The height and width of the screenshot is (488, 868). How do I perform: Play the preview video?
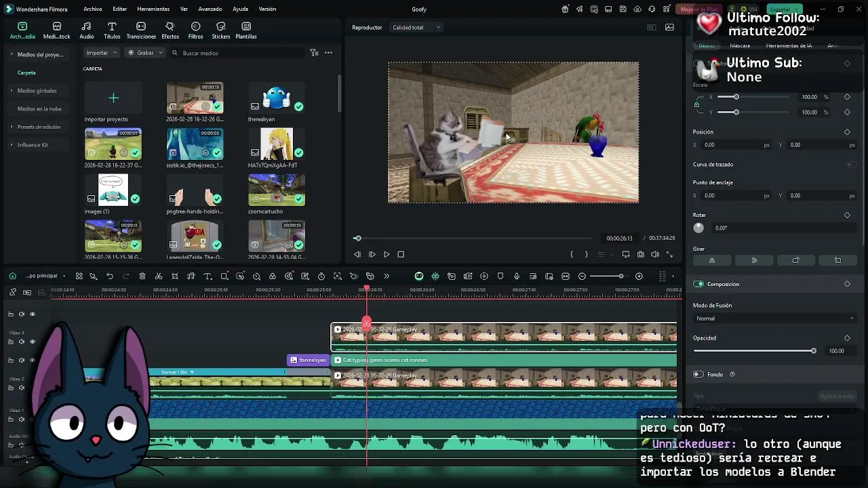(x=387, y=254)
